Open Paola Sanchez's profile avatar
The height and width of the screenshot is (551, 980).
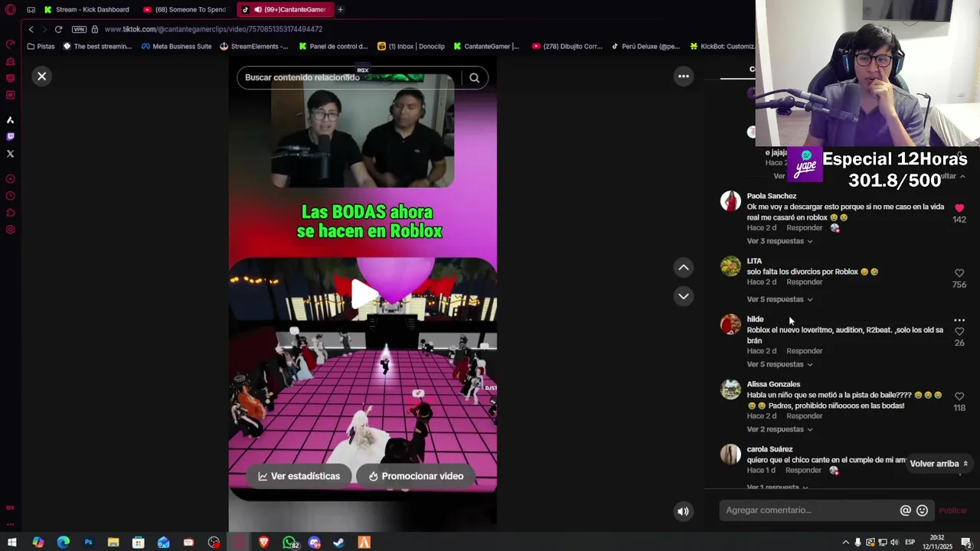point(730,201)
